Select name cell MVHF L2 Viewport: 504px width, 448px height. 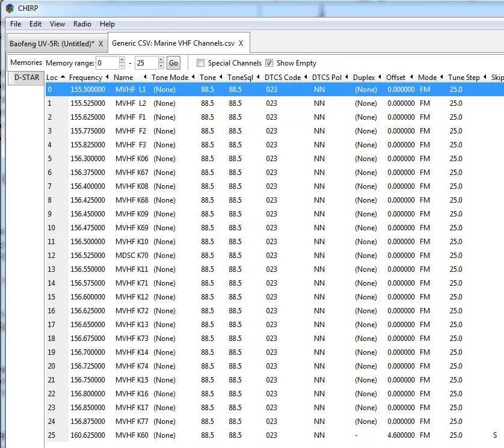coord(131,103)
